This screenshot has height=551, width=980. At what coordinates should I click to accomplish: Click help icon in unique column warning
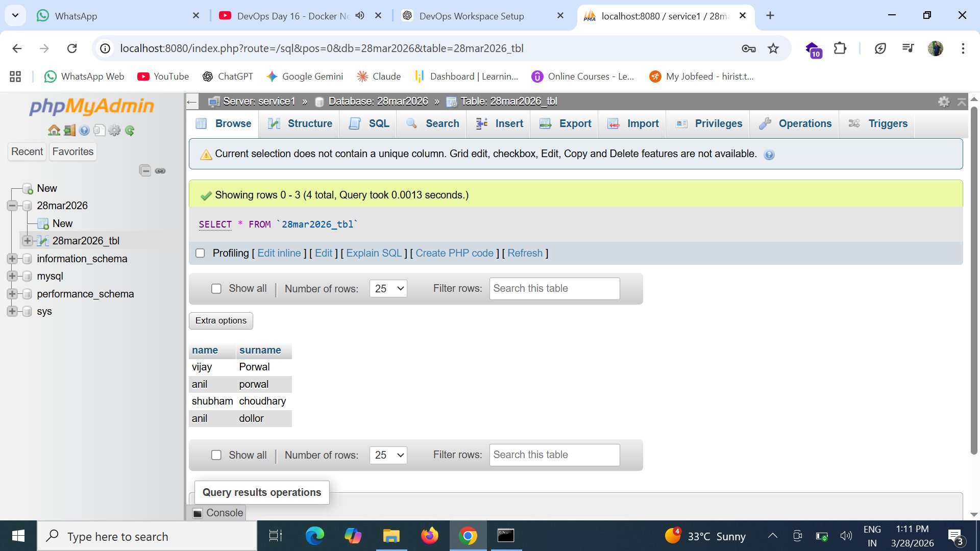click(x=769, y=155)
